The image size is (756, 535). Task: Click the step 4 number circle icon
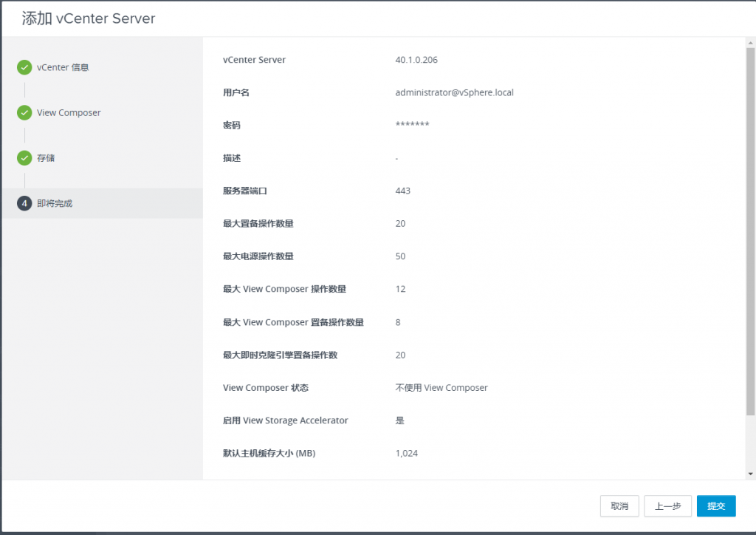[24, 203]
